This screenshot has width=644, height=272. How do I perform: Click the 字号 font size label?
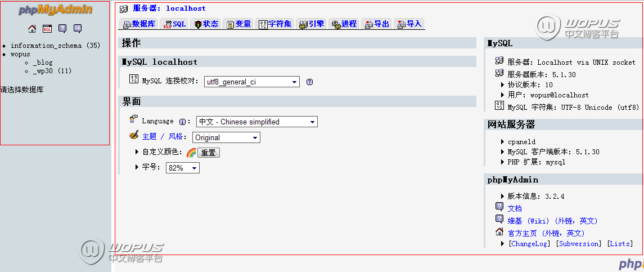pyautogui.click(x=152, y=167)
